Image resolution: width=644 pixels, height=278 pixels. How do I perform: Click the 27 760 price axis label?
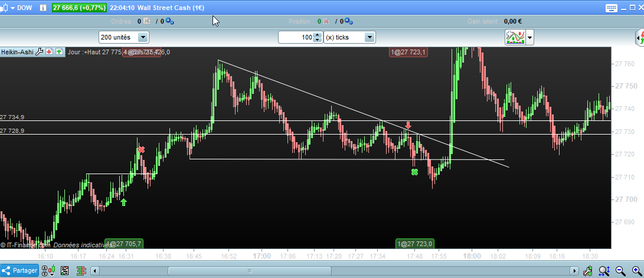(625, 64)
